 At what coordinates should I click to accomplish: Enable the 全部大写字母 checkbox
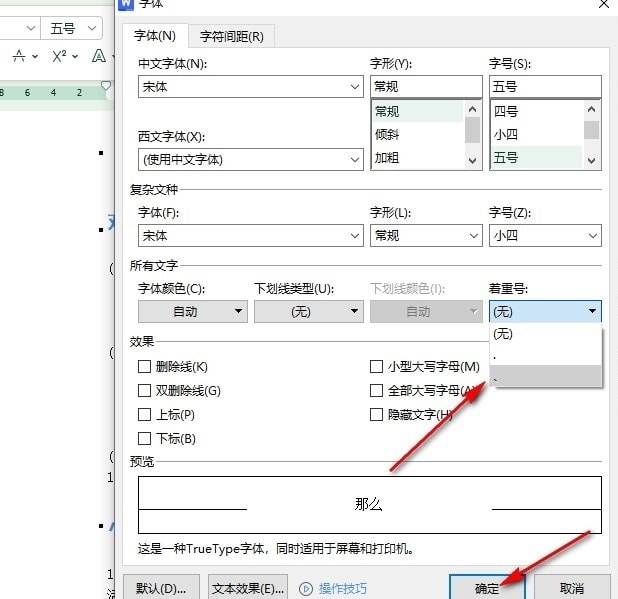(x=376, y=391)
